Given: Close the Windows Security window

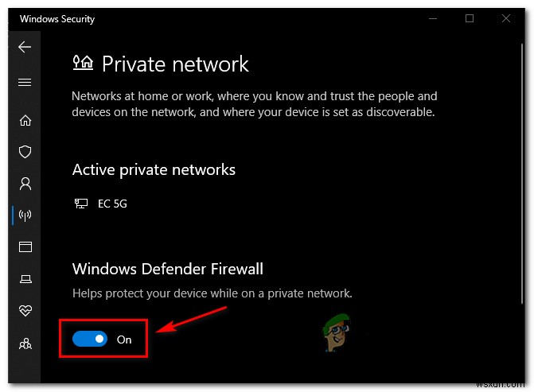Looking at the screenshot, I should 506,17.
